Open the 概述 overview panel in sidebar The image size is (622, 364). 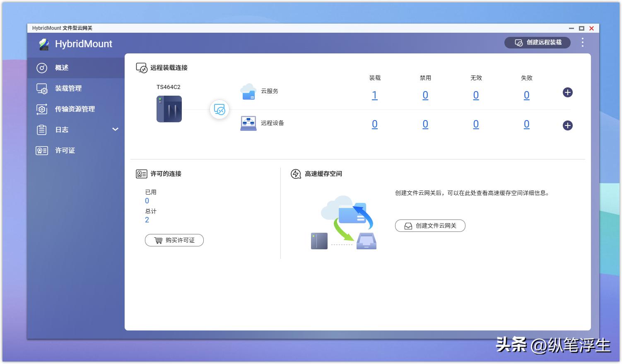[61, 67]
